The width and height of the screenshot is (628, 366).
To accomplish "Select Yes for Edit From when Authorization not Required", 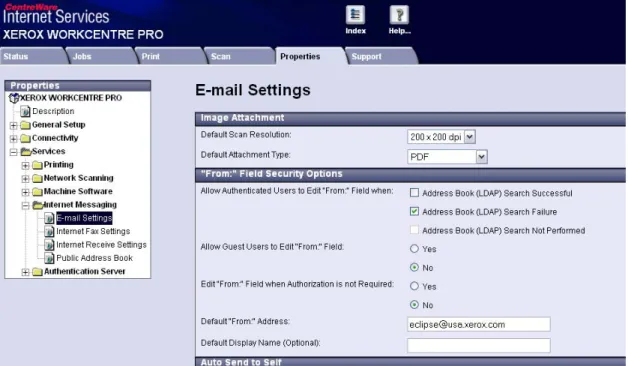I will click(x=415, y=286).
